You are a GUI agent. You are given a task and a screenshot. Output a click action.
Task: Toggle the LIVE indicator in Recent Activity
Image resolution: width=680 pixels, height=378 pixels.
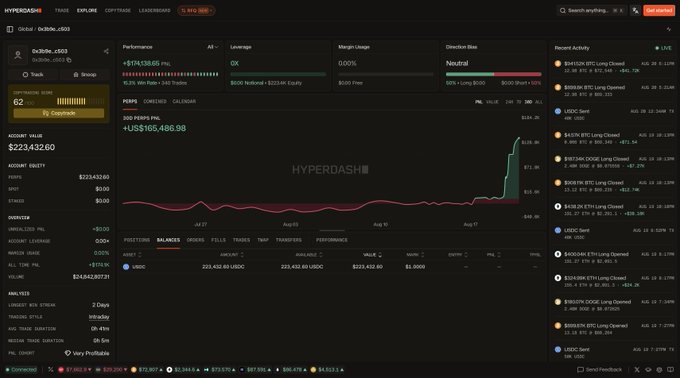[663, 48]
